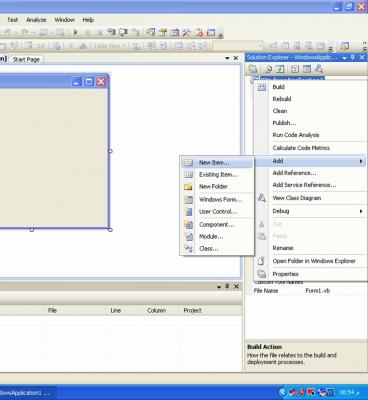Select Clean in the context menu

[x=280, y=111]
